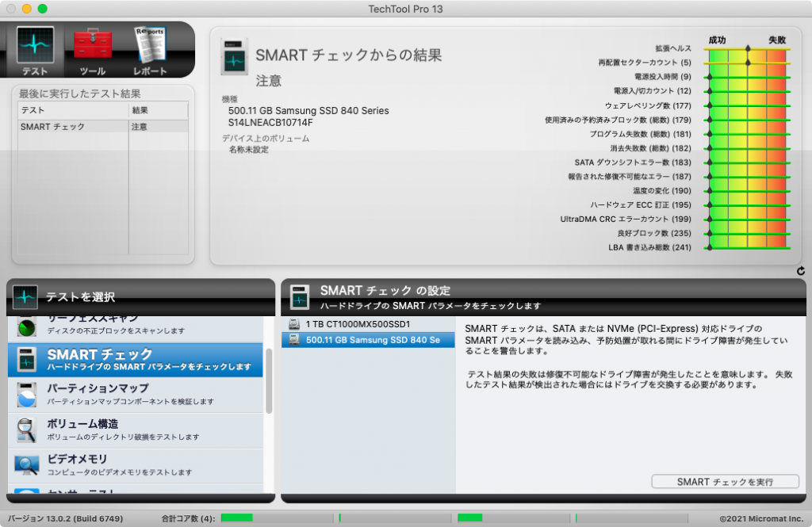Screen dimensions: 812x527
Task: Select the 500.11 GB Samsung SSD 840 drive
Action: (x=368, y=340)
